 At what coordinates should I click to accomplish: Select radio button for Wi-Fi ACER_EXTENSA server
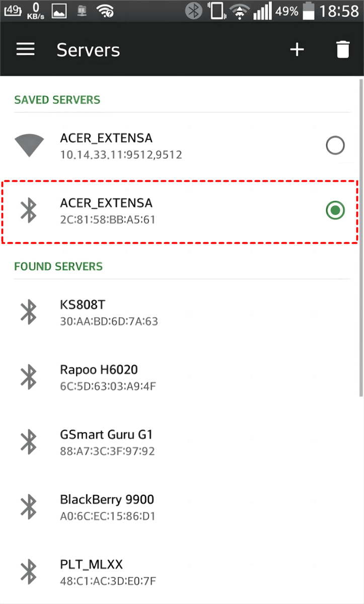[x=335, y=146]
